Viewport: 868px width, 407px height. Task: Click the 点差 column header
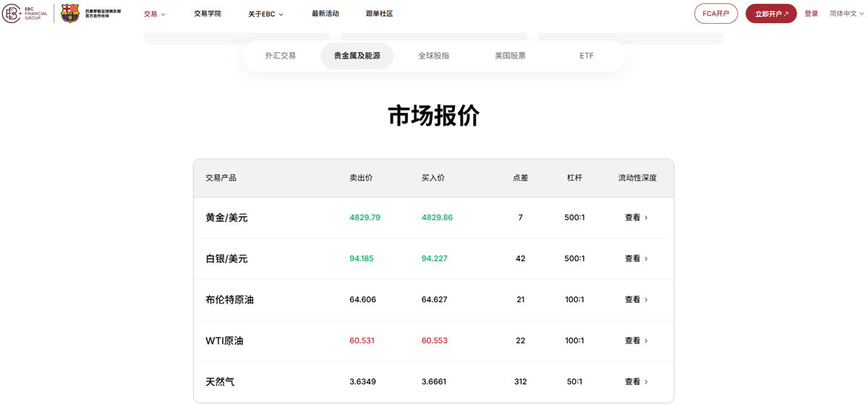click(521, 178)
